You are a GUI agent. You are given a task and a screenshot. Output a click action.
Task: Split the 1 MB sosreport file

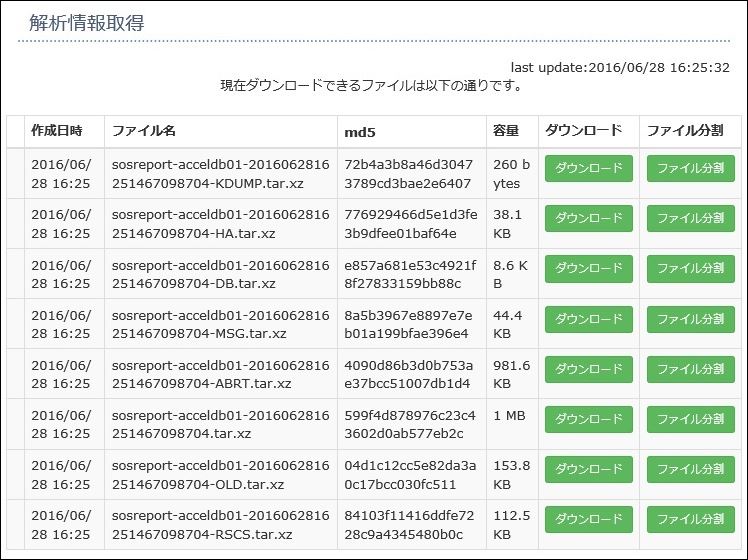click(x=691, y=419)
